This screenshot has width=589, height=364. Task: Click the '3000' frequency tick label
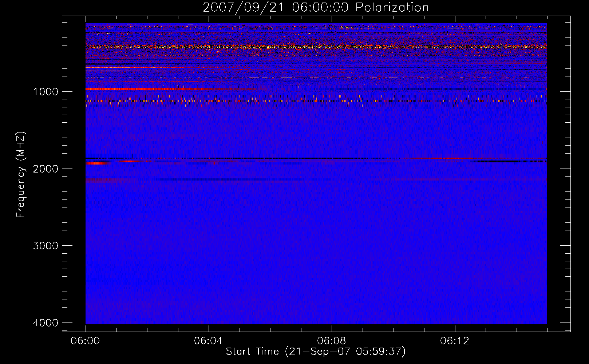(x=46, y=245)
